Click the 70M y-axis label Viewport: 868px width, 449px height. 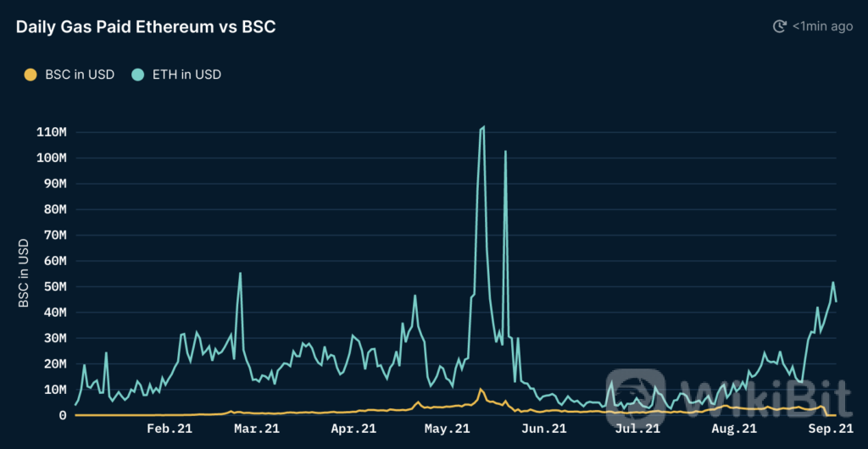pos(54,235)
